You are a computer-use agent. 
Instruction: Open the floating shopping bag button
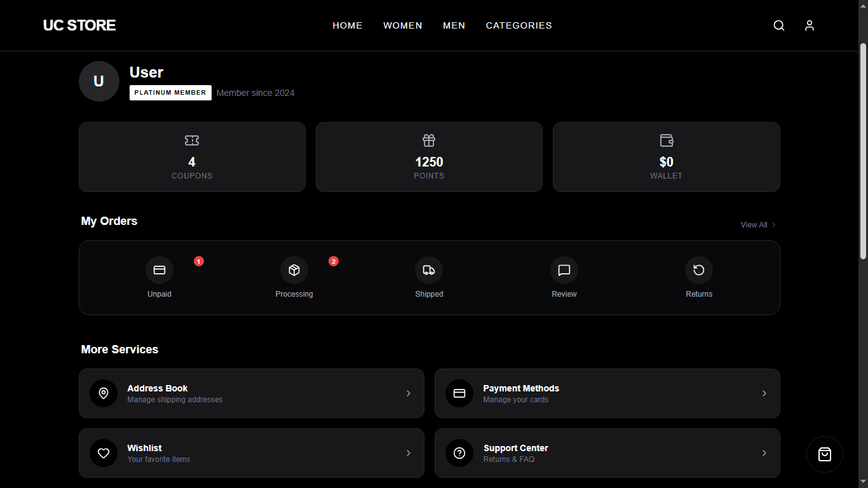point(825,454)
